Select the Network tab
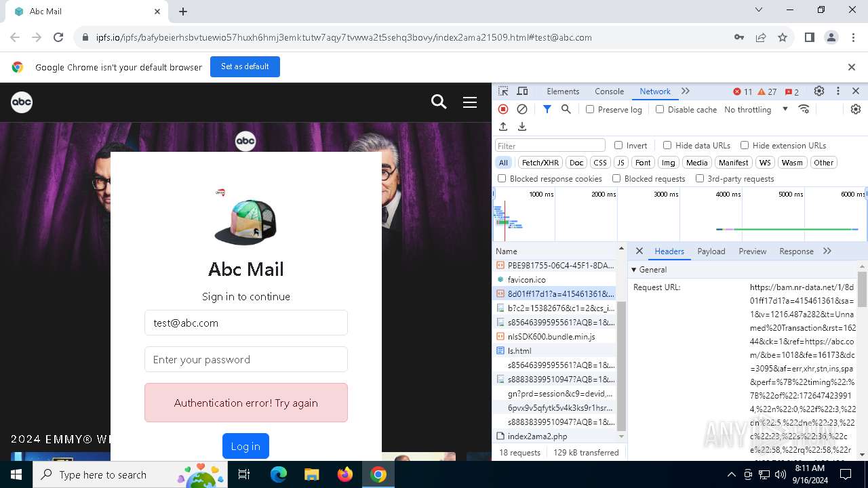Image resolution: width=868 pixels, height=488 pixels. [655, 91]
